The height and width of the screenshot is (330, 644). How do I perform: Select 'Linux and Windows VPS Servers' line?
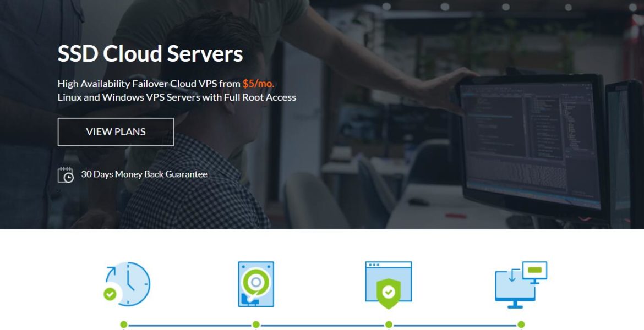tap(177, 97)
